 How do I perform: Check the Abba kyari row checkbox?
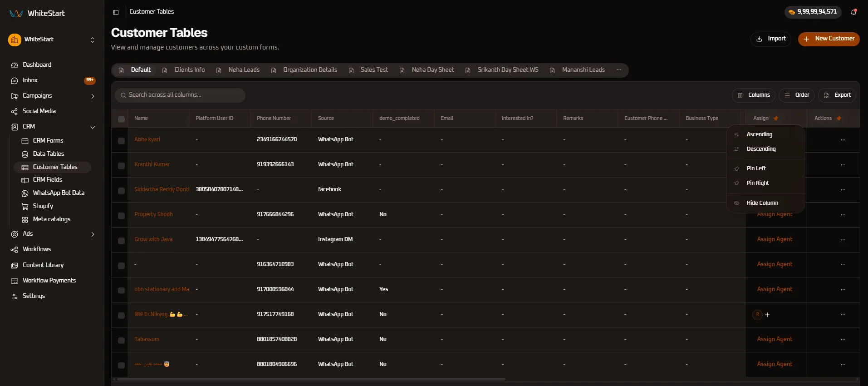pos(121,141)
